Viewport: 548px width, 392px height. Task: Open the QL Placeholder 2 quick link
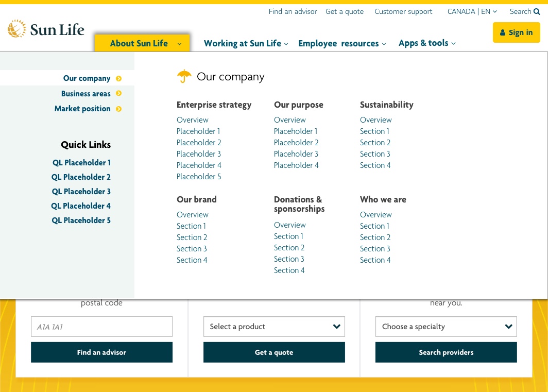tap(81, 177)
